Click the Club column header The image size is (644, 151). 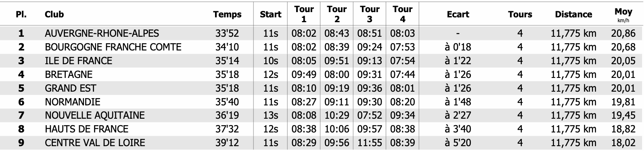tap(54, 15)
